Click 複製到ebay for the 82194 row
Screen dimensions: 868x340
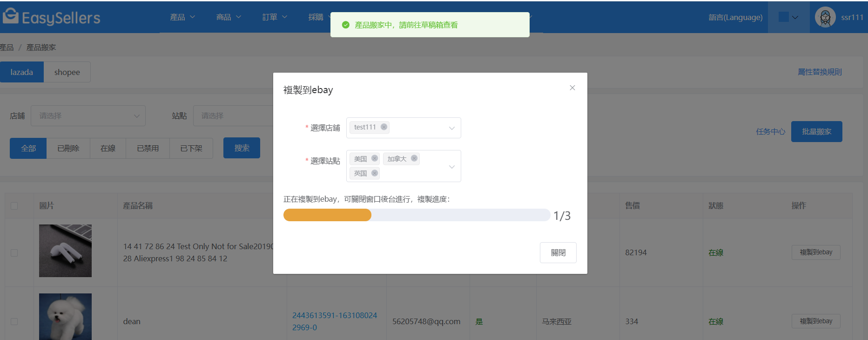tap(816, 252)
